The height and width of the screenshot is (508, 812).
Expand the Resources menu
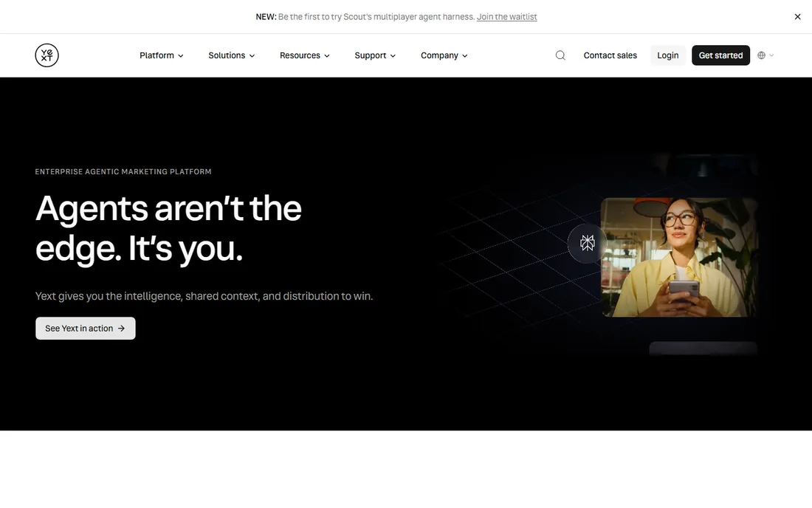click(304, 55)
